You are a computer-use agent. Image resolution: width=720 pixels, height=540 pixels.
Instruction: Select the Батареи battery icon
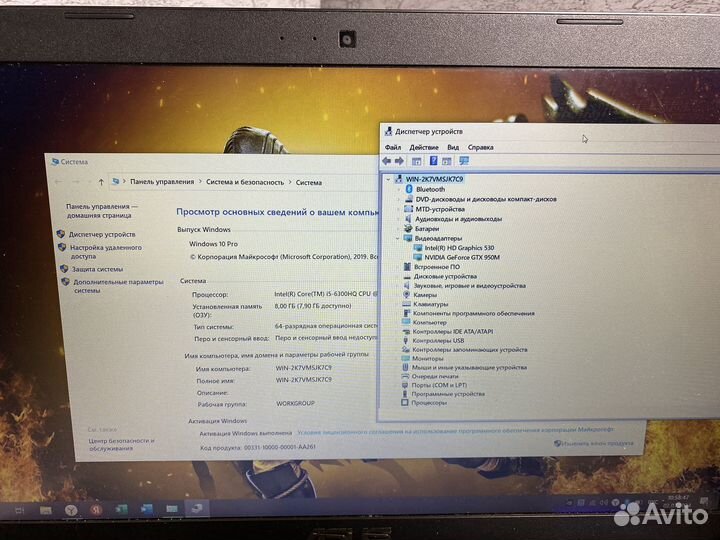pyautogui.click(x=408, y=228)
